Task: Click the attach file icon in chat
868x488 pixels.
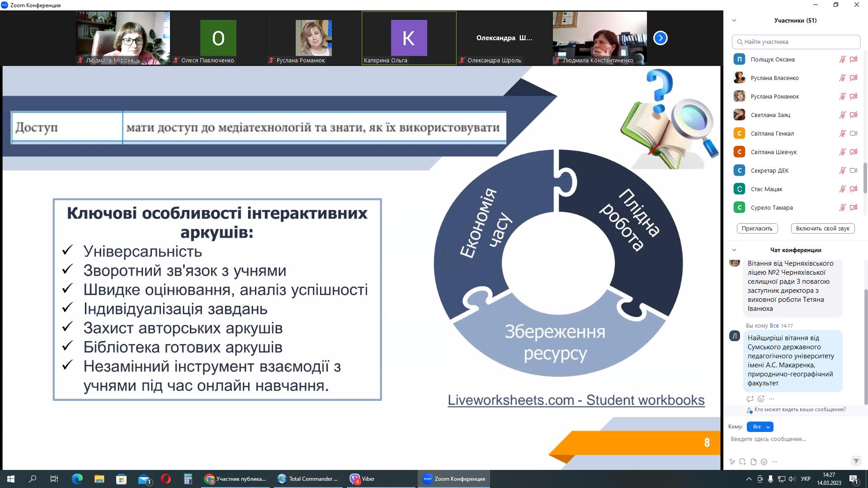Action: 753,462
